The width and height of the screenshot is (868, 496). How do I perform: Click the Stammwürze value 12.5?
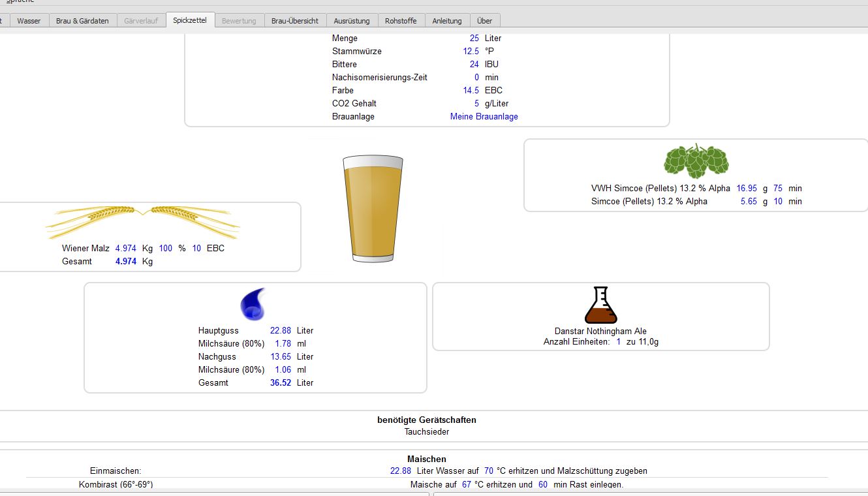[x=471, y=52]
